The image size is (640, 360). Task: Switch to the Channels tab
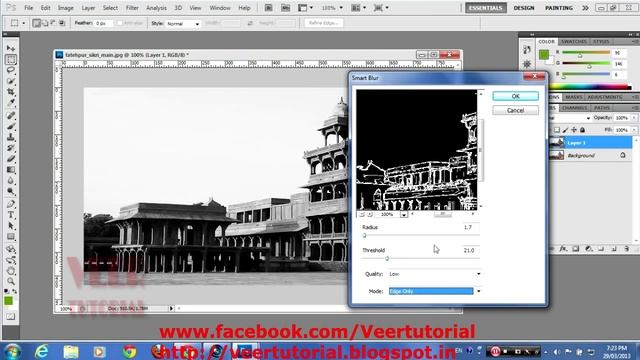coord(574,108)
